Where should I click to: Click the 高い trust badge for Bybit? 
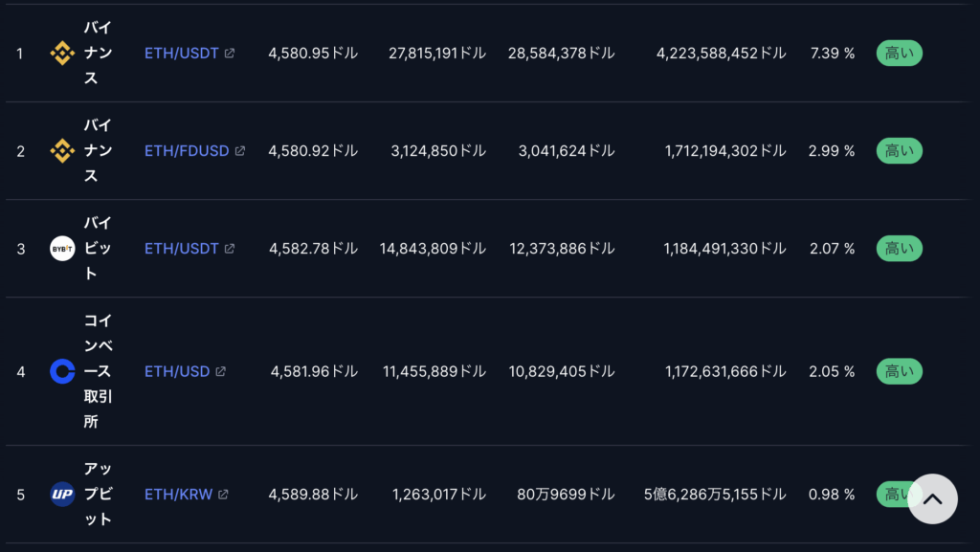tap(900, 249)
